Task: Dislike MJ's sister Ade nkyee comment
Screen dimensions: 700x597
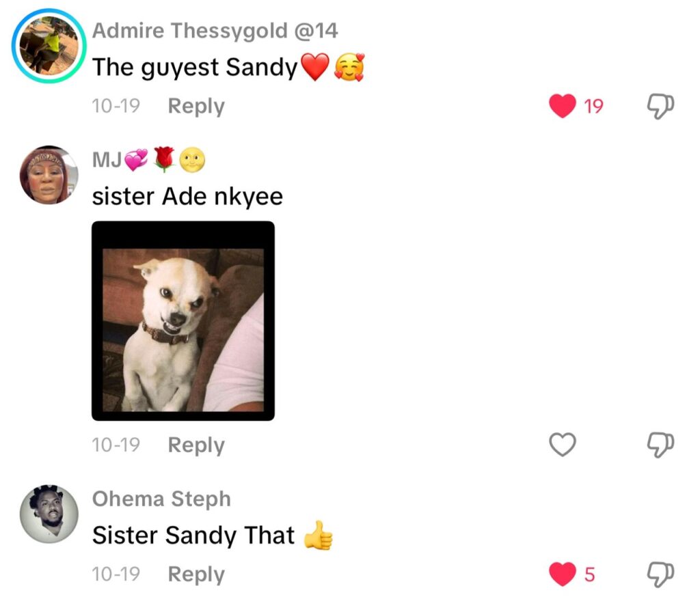Action: click(x=660, y=445)
